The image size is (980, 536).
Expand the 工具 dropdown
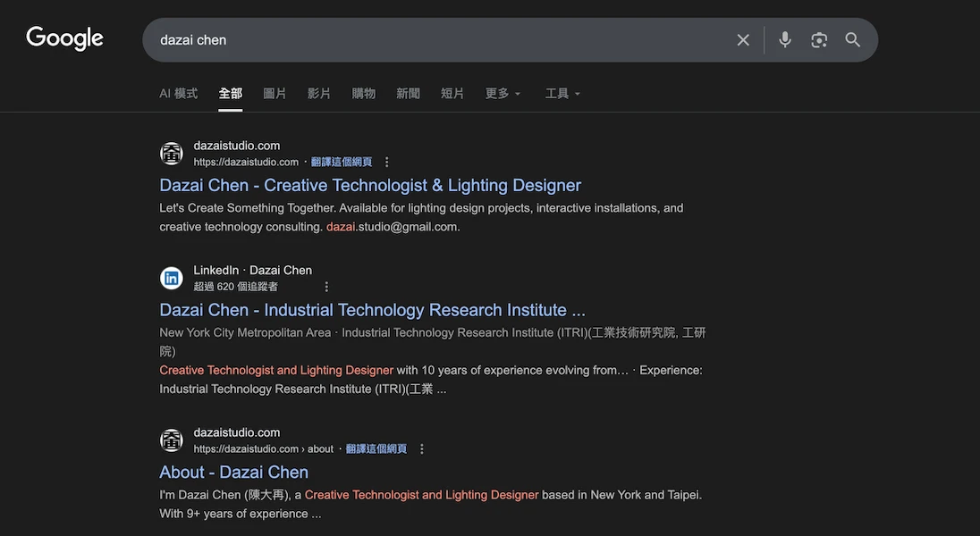(x=562, y=94)
